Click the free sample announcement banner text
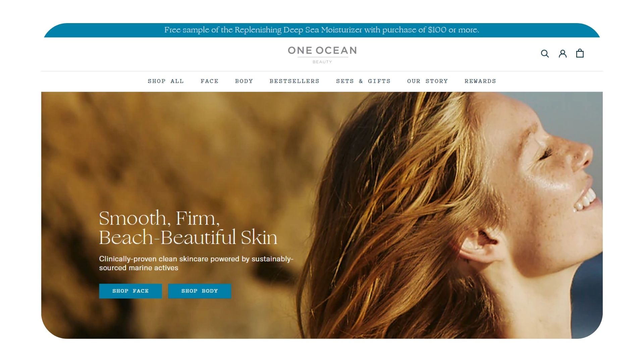This screenshot has width=644, height=362. (x=322, y=30)
